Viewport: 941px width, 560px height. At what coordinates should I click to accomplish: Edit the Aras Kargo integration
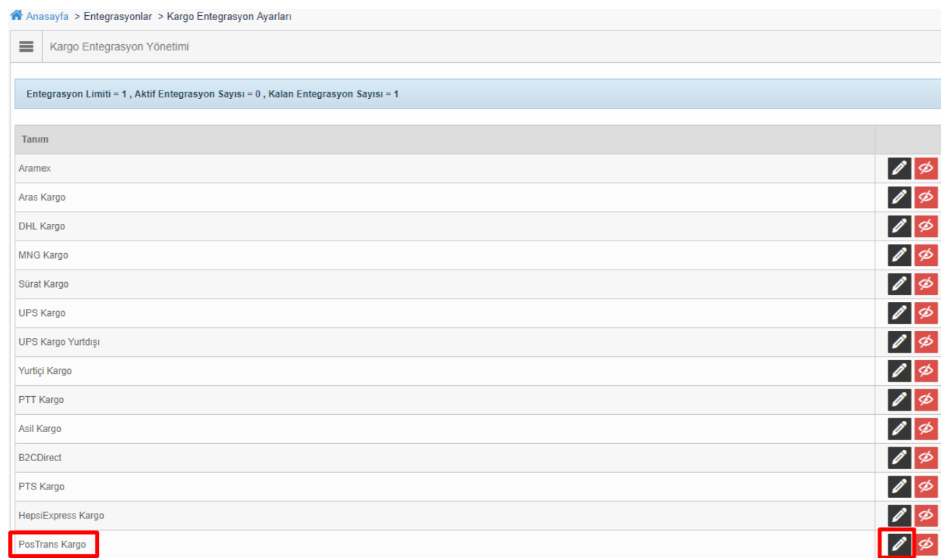click(899, 198)
